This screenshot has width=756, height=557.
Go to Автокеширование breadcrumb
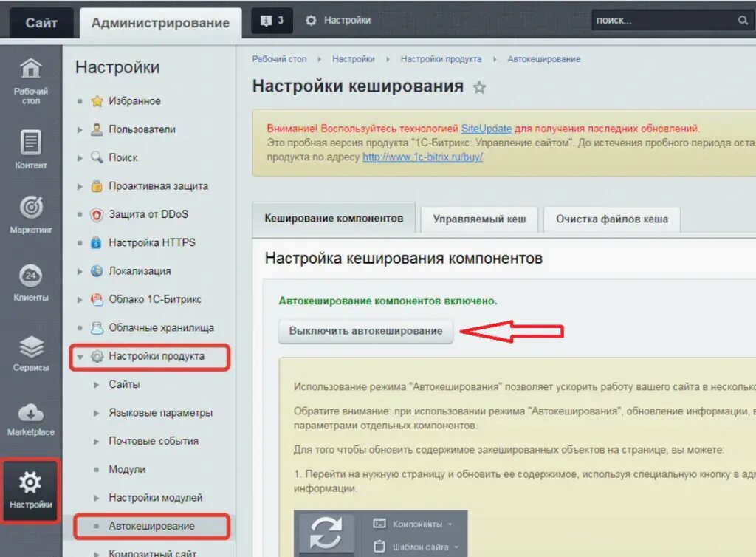pyautogui.click(x=544, y=59)
